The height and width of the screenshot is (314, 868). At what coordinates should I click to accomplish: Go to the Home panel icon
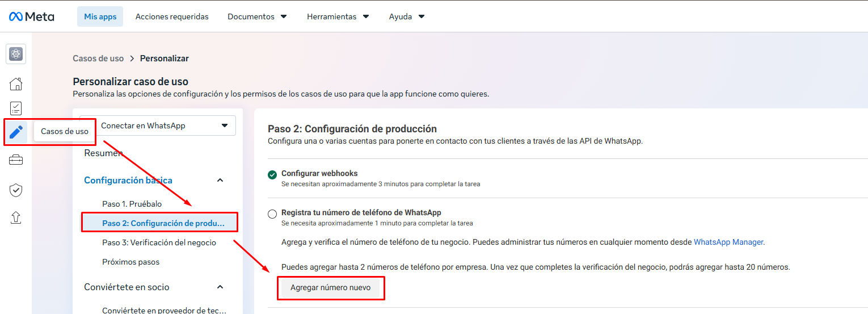pyautogui.click(x=16, y=84)
